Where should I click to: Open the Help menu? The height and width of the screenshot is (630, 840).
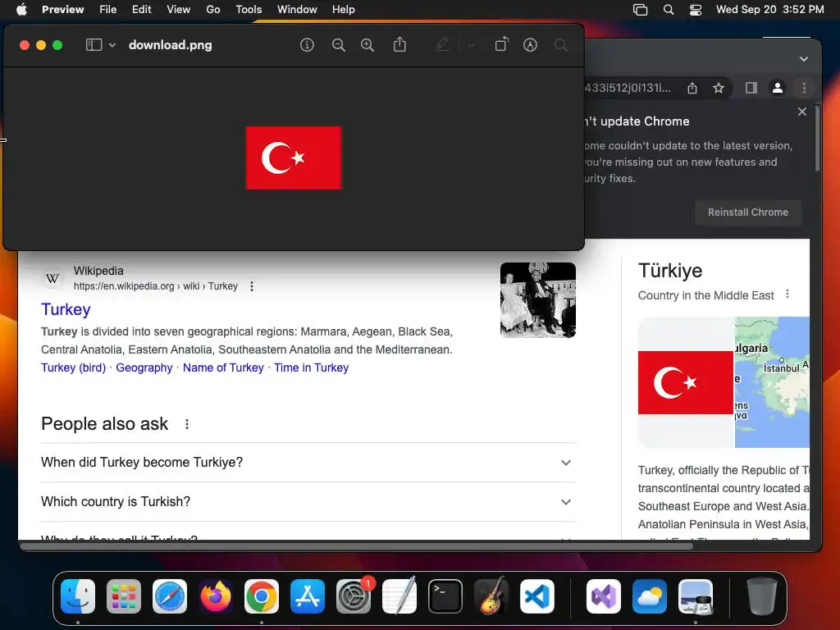point(344,9)
